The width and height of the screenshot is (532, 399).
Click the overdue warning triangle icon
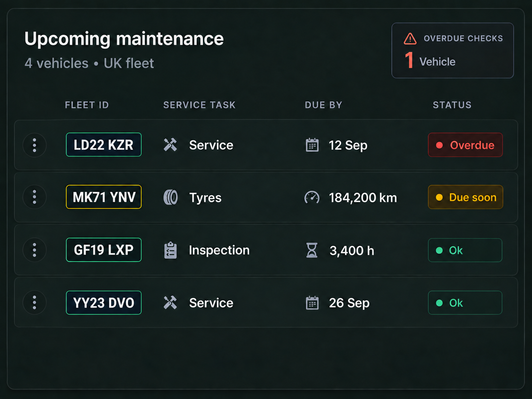tap(410, 39)
